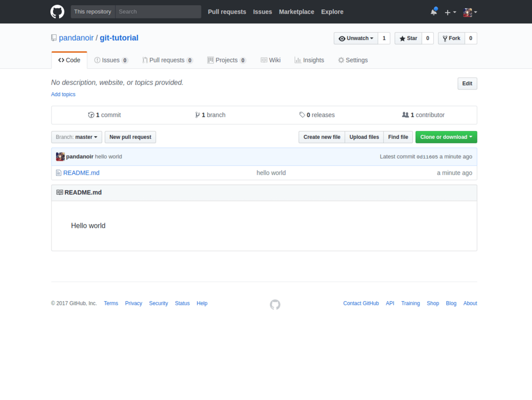Screen dimensions: 532x400
Task: Click the hello world commit message in file row
Action: 271,173
